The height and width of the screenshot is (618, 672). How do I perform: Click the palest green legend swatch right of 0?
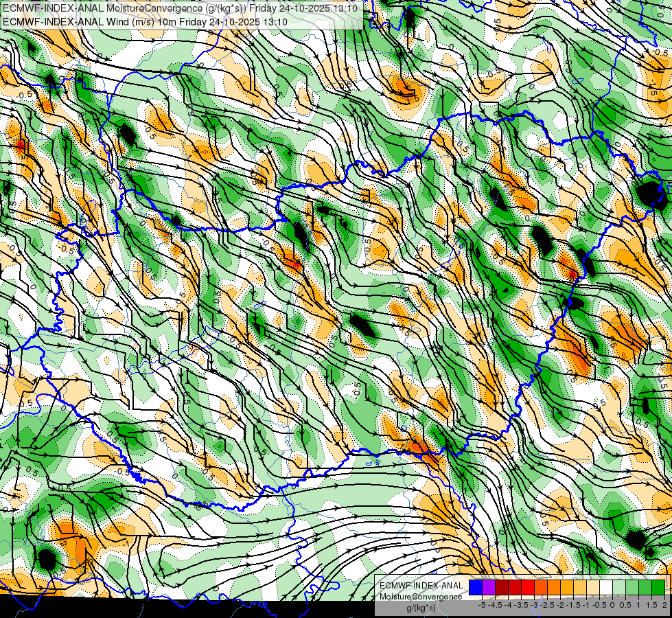619,587
